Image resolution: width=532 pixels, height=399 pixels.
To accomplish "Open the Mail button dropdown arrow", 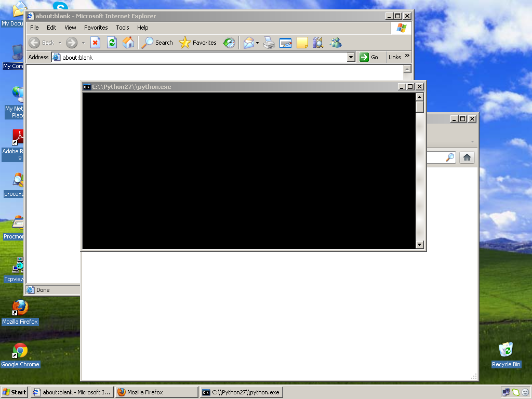I will point(257,43).
